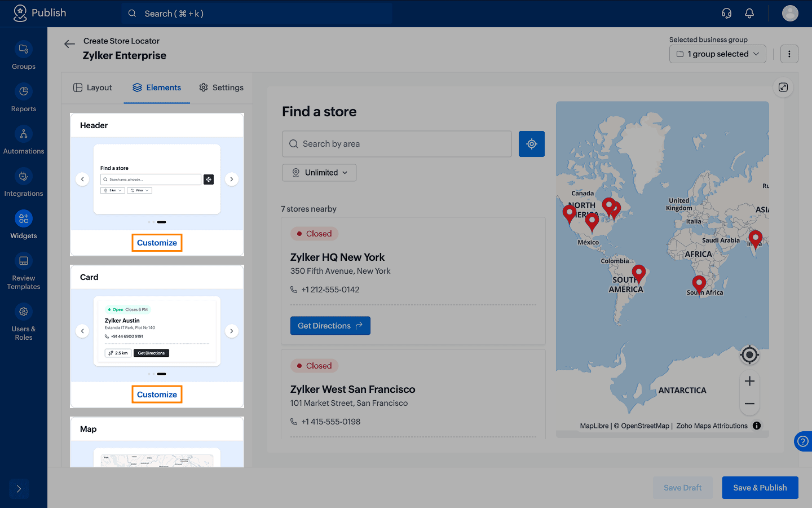Select the Header style preview thumbnail
This screenshot has width=812, height=508.
pyautogui.click(x=157, y=179)
